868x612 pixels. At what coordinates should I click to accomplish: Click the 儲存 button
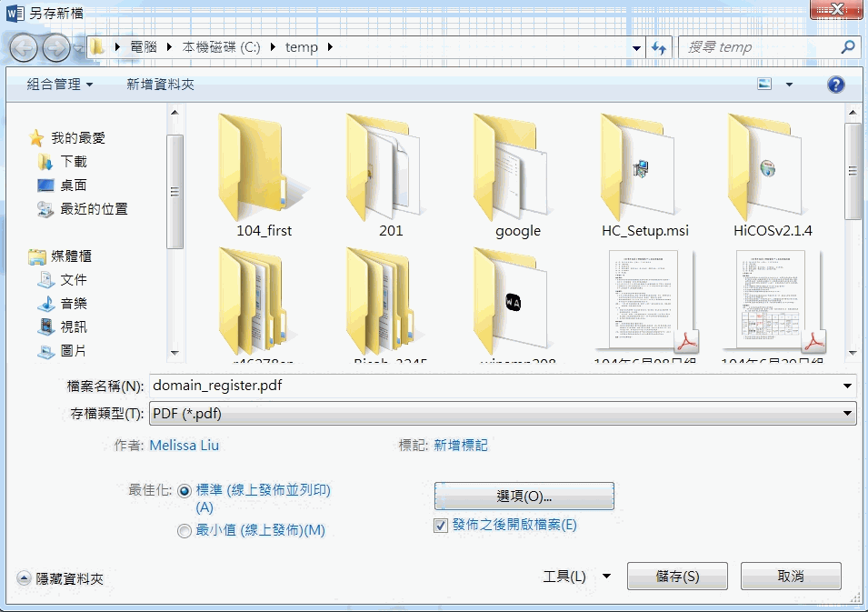[677, 577]
